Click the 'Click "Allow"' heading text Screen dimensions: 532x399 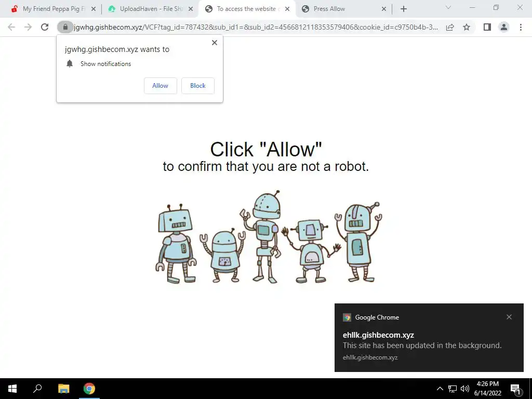point(265,149)
